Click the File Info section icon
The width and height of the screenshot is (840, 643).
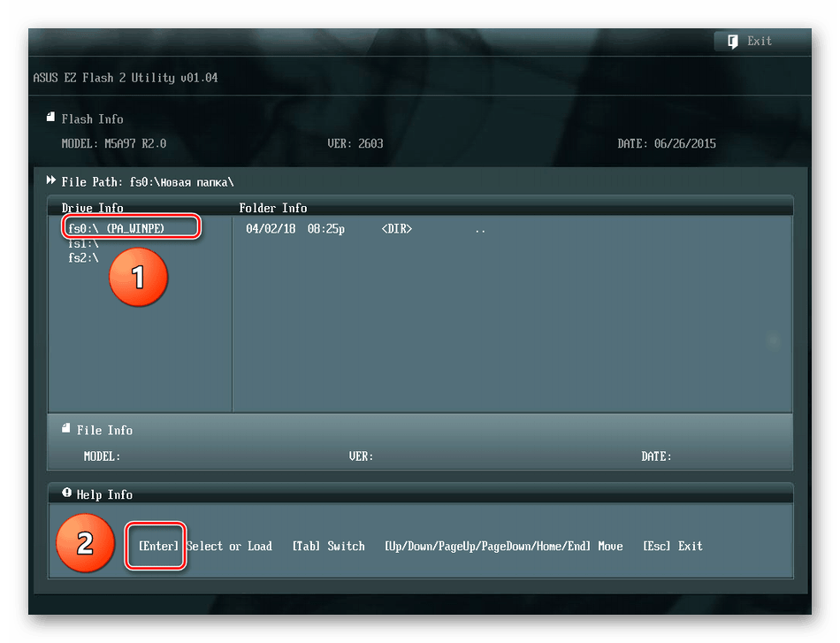pyautogui.click(x=66, y=427)
